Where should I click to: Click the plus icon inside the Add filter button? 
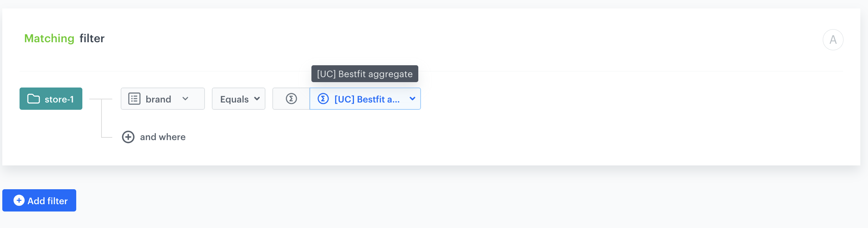coord(18,200)
